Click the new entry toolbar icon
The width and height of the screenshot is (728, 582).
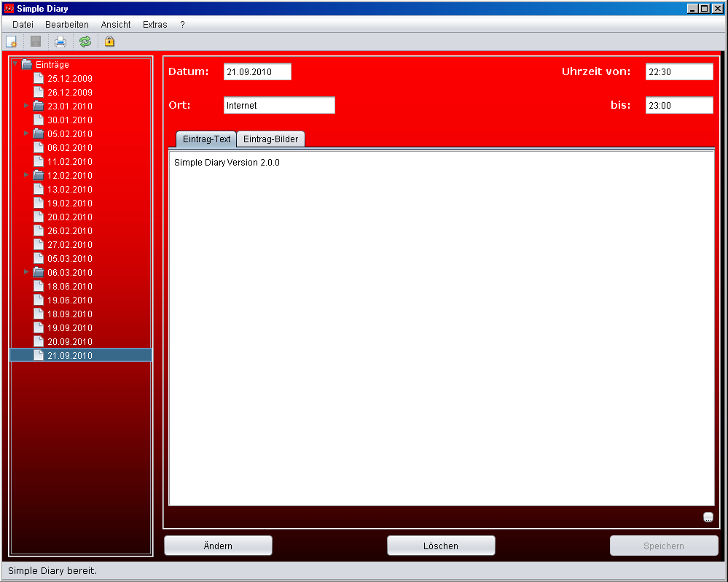click(x=11, y=42)
